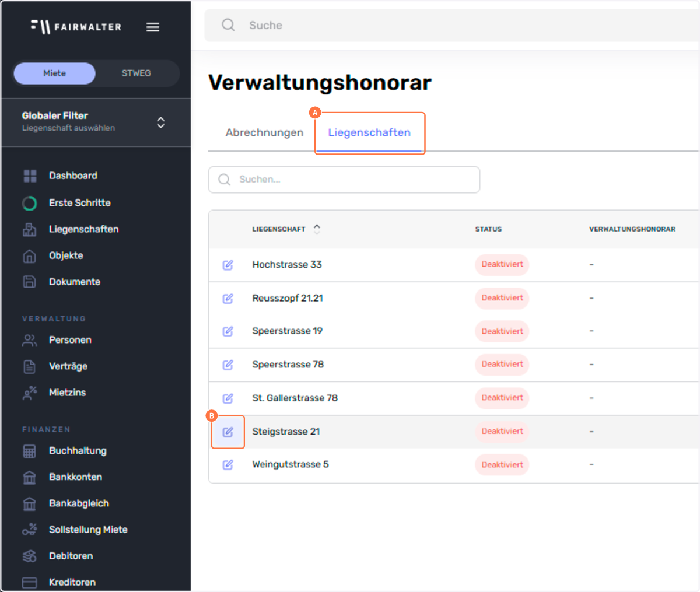Select the Liegenschaften tab
This screenshot has height=592, width=700.
[x=369, y=133]
